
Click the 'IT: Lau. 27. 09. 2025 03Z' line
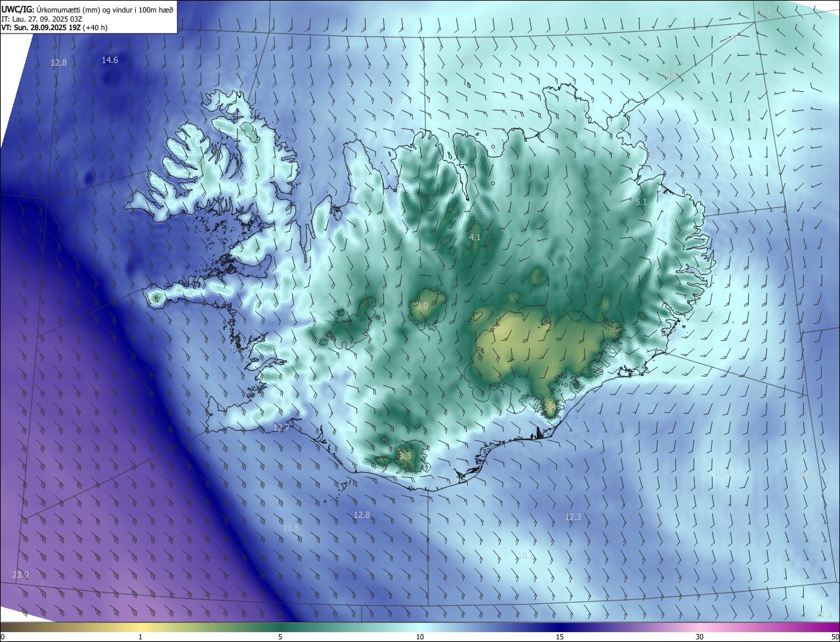42,19
